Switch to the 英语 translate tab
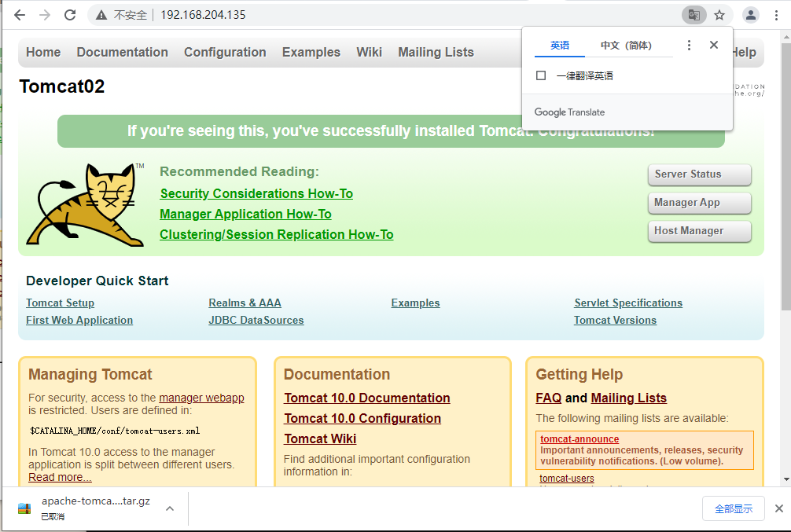Image resolution: width=791 pixels, height=532 pixels. pos(560,46)
